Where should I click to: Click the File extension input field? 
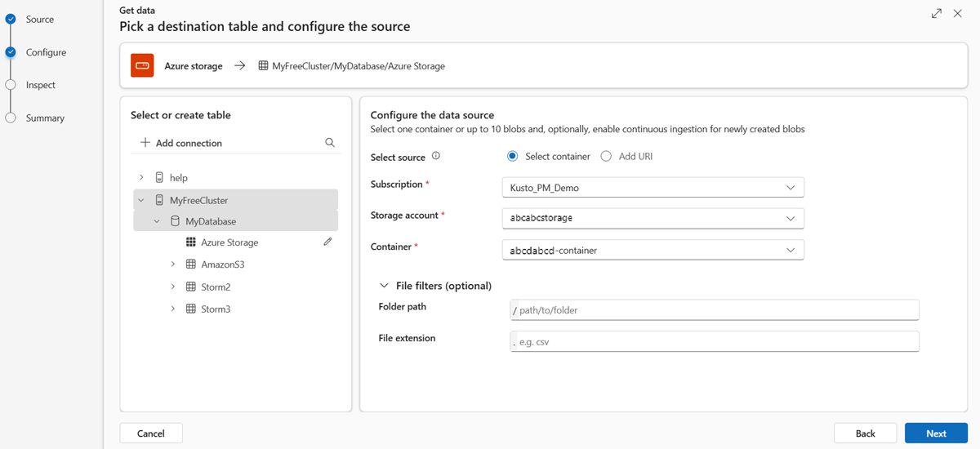click(715, 341)
